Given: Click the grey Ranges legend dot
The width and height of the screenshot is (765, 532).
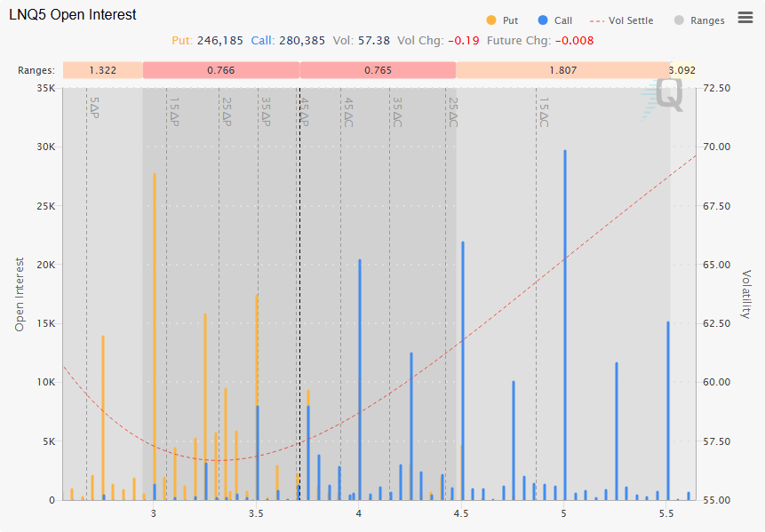Looking at the screenshot, I should pos(679,20).
